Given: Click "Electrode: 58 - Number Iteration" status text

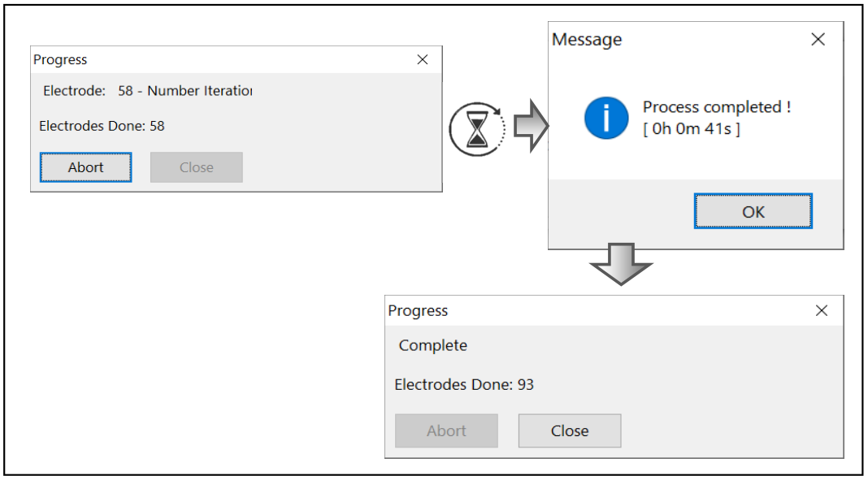Looking at the screenshot, I should (148, 91).
